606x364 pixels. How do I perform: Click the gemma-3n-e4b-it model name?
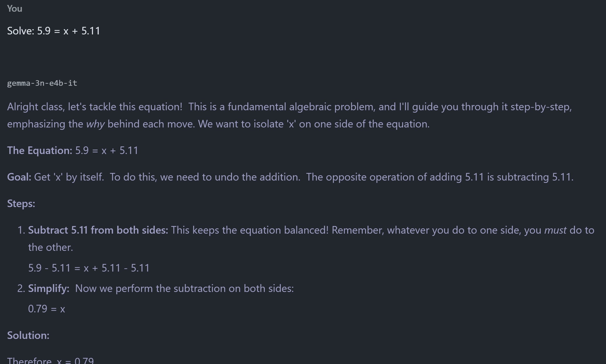pyautogui.click(x=42, y=83)
